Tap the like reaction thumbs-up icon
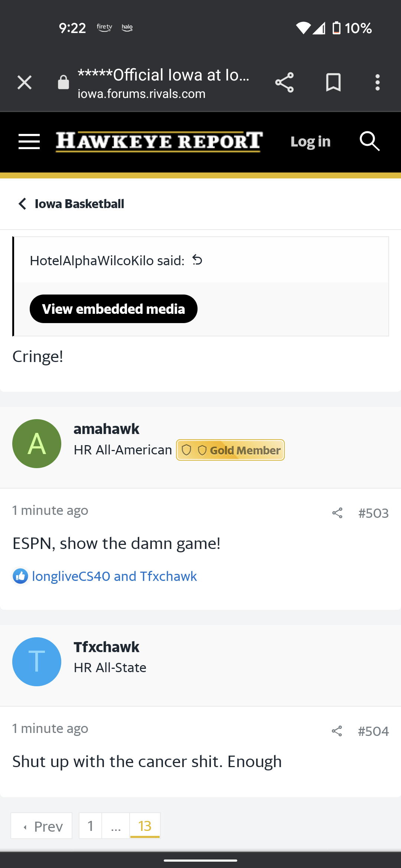Image resolution: width=401 pixels, height=868 pixels. pyautogui.click(x=20, y=576)
